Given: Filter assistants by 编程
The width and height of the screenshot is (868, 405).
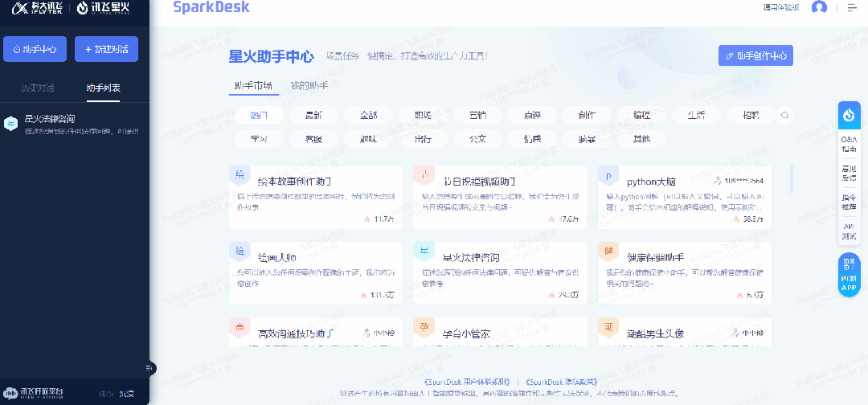Looking at the screenshot, I should (641, 116).
